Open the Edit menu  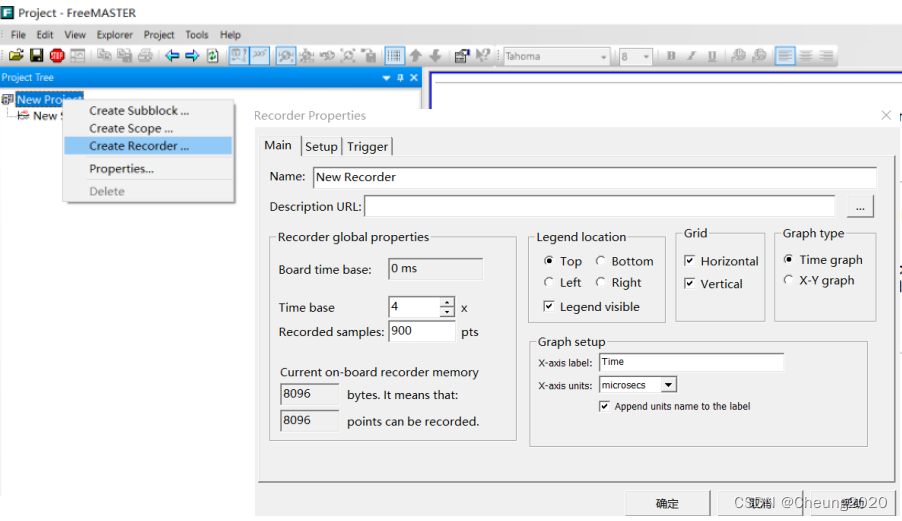coord(45,35)
